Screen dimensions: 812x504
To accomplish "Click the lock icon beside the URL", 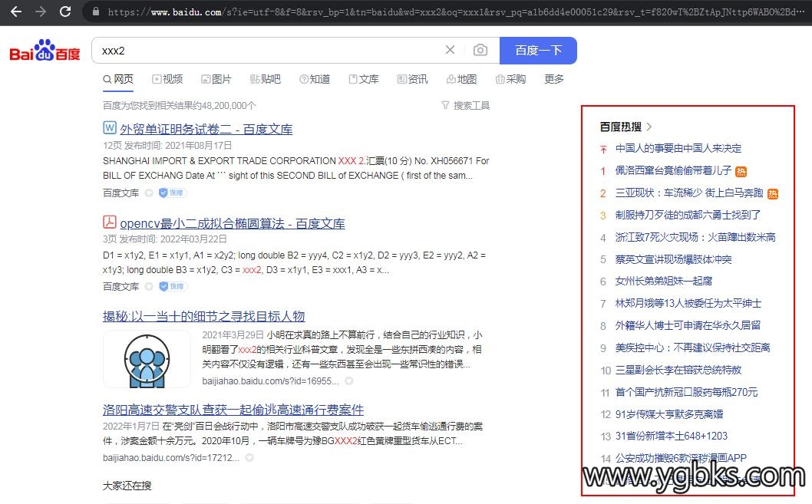I will click(x=96, y=12).
